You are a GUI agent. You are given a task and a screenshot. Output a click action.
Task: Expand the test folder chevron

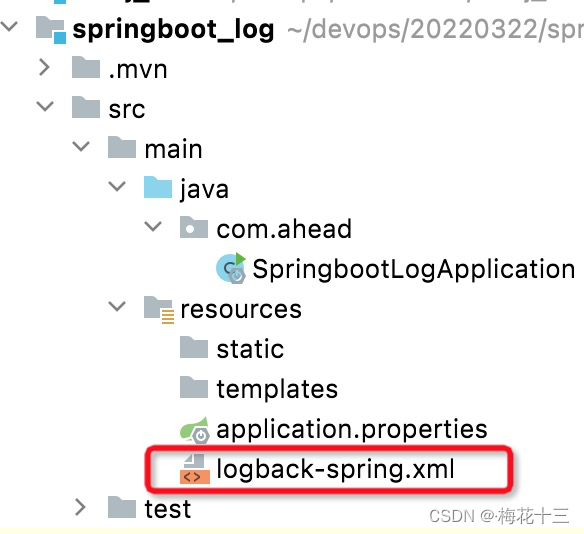[80, 508]
